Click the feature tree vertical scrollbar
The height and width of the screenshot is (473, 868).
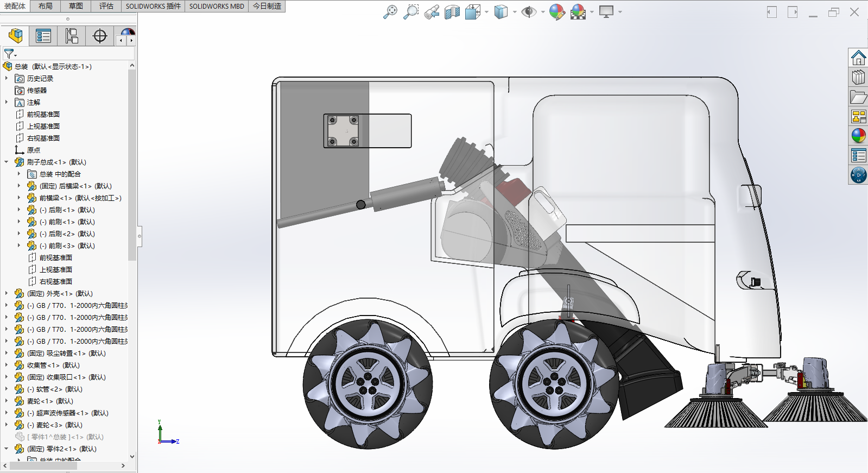tap(132, 261)
